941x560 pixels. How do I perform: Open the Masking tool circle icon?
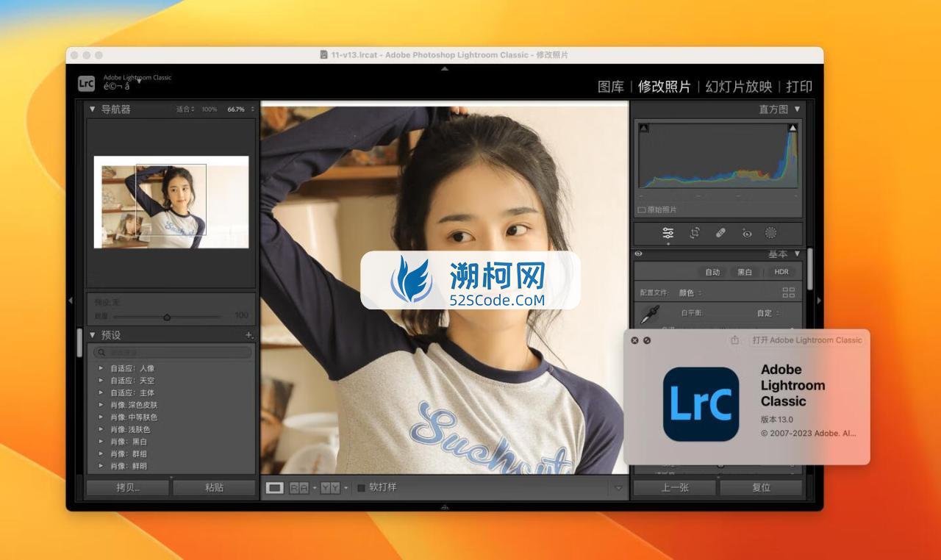click(x=770, y=233)
